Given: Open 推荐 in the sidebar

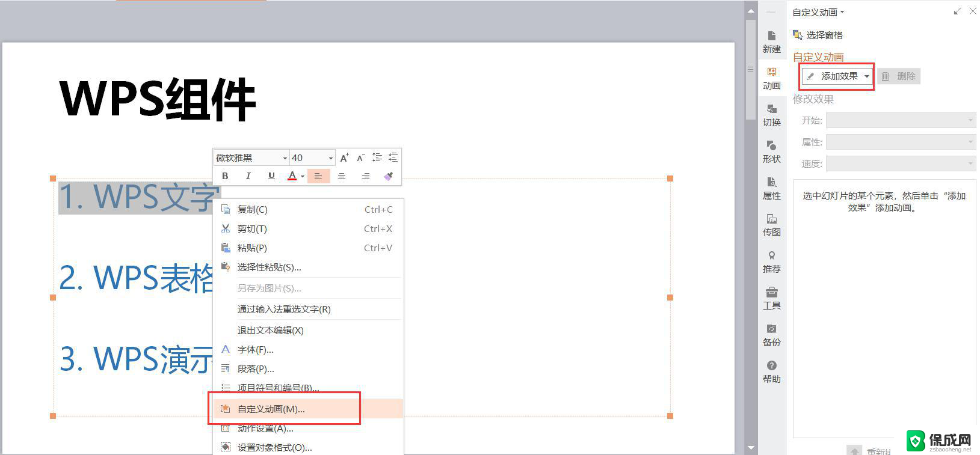Looking at the screenshot, I should [x=772, y=262].
